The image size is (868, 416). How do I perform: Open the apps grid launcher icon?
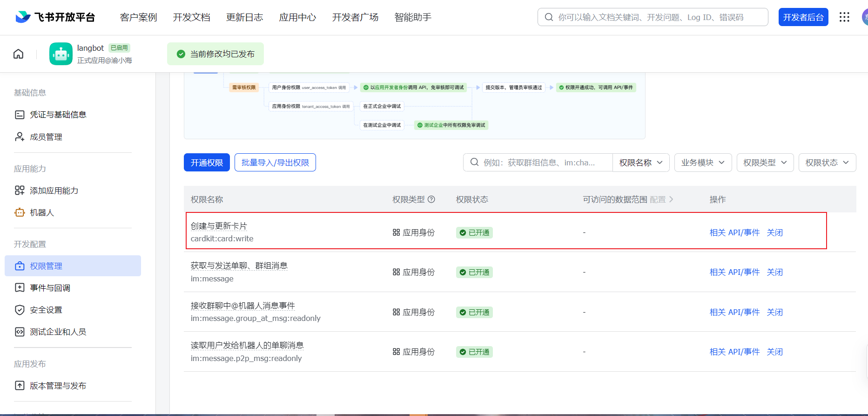pyautogui.click(x=844, y=17)
